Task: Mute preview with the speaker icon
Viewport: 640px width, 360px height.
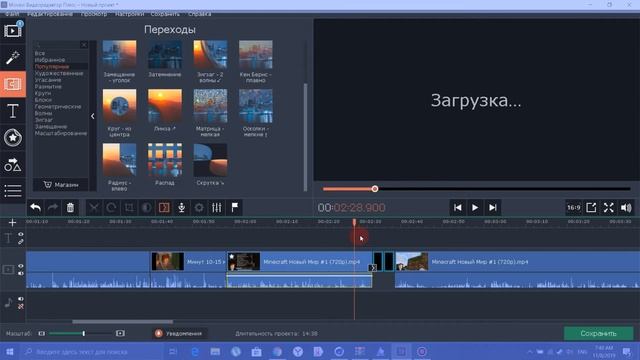Action: pos(626,208)
